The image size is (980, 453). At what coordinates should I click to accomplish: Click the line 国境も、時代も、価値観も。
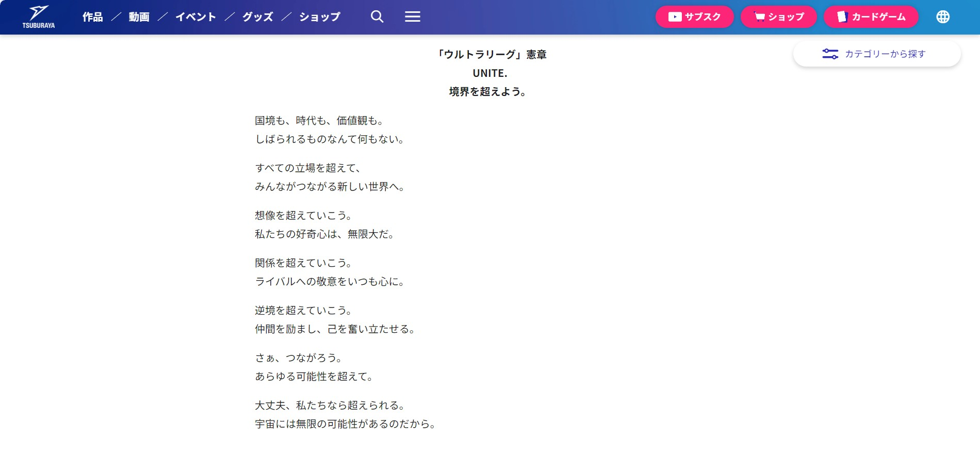tap(320, 121)
